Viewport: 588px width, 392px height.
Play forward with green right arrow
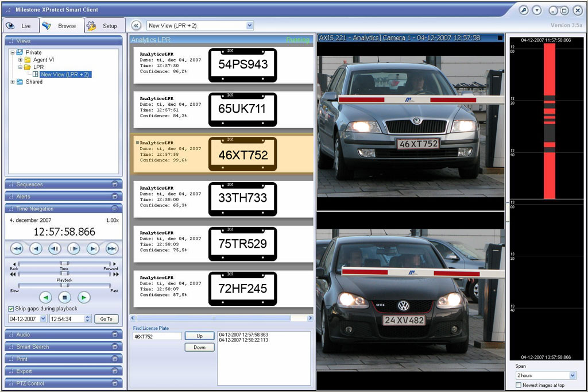point(84,298)
